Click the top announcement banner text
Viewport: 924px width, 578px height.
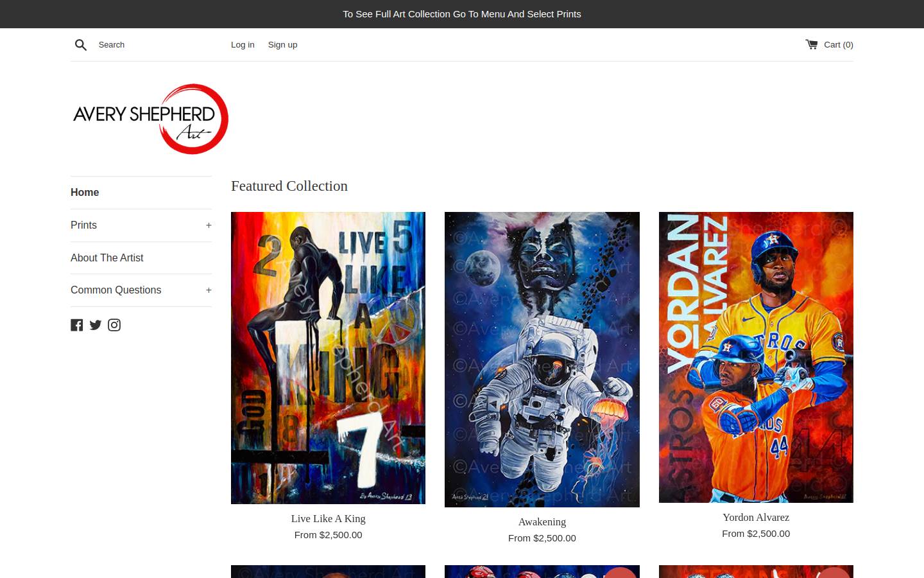click(462, 14)
